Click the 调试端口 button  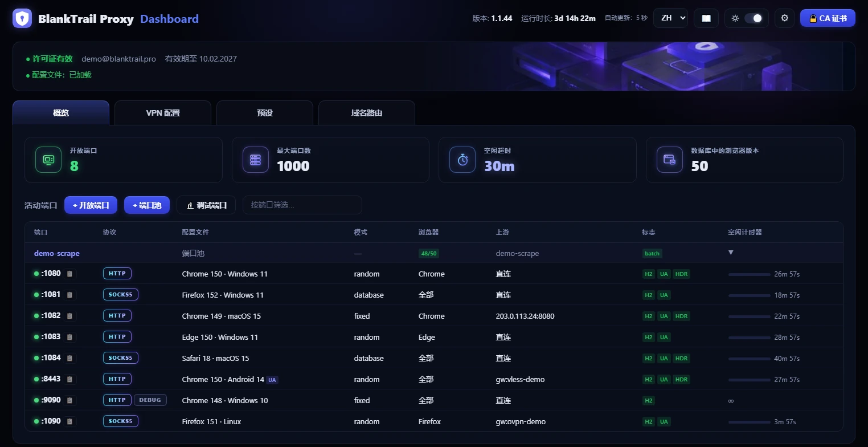pyautogui.click(x=206, y=205)
